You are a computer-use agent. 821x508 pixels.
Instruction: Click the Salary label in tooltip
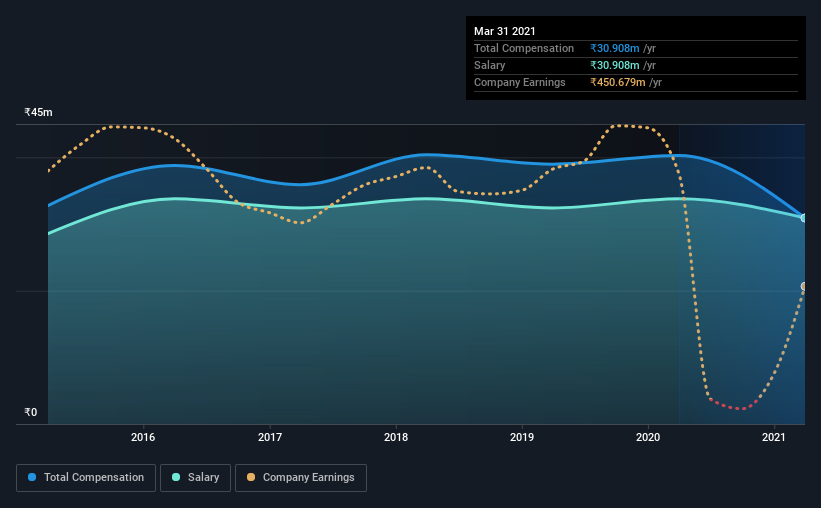[490, 65]
